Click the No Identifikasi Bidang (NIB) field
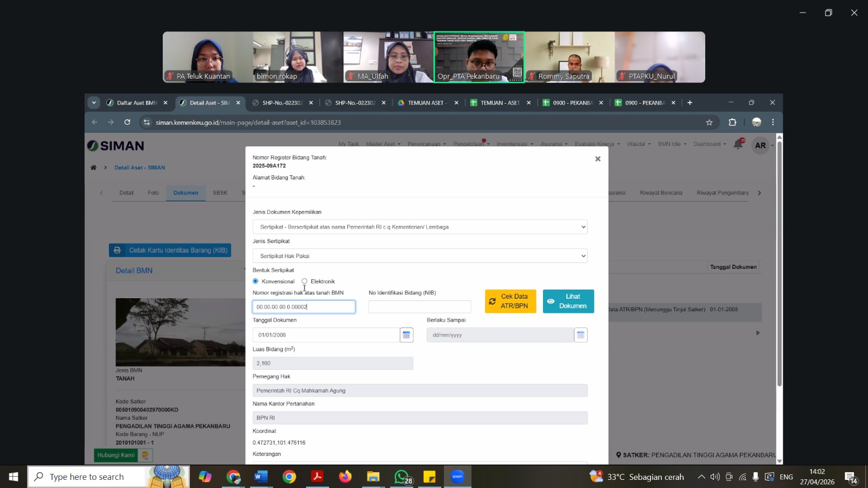The width and height of the screenshot is (868, 488). (420, 307)
